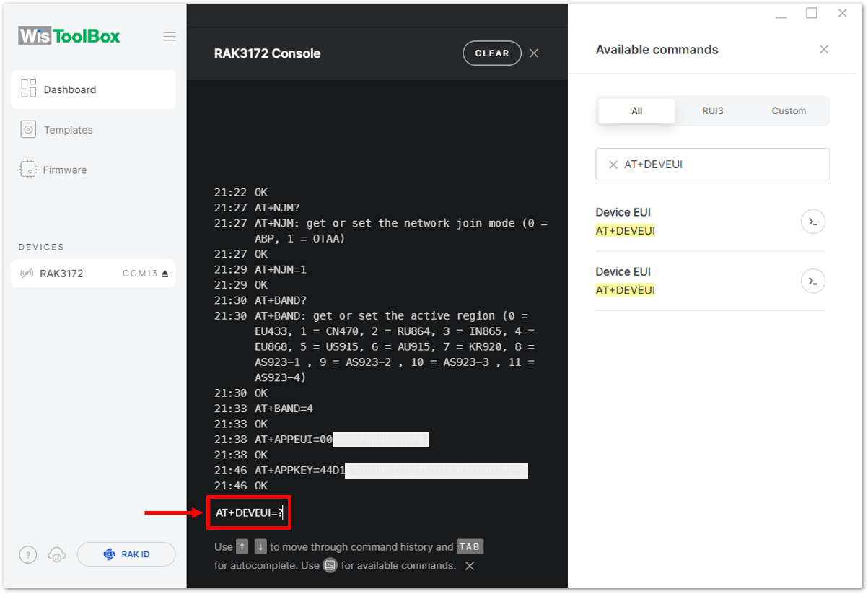Run the second Device EUI command
The image size is (868, 594).
[813, 281]
